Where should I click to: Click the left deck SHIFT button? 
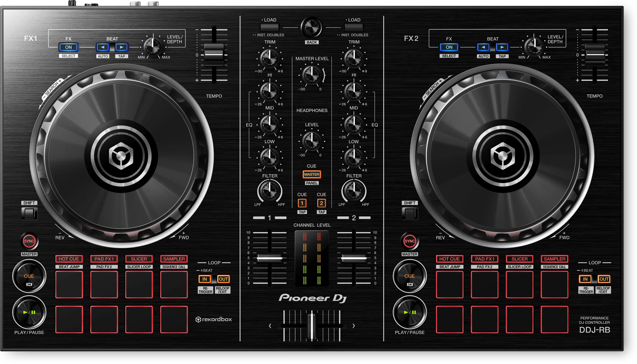29,213
